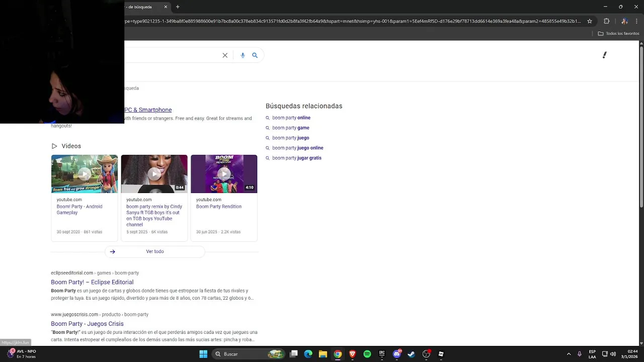Open the 'PC & Smartphone' result link
The width and height of the screenshot is (644, 362).
[148, 110]
